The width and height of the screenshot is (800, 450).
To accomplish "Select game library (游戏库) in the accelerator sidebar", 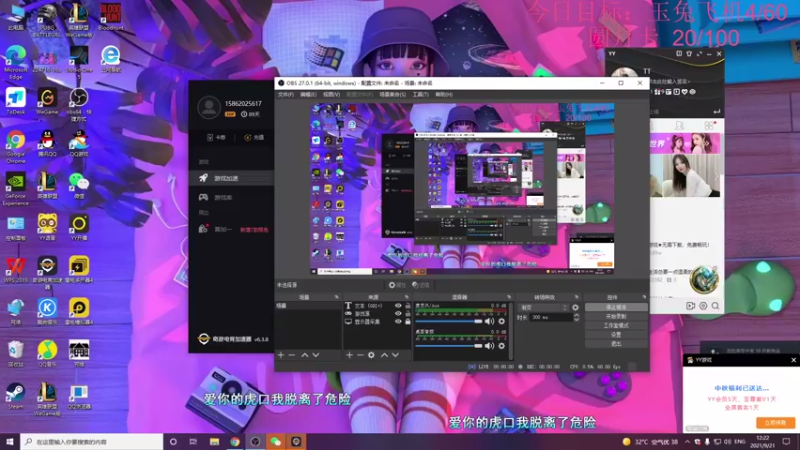I will pos(231,197).
